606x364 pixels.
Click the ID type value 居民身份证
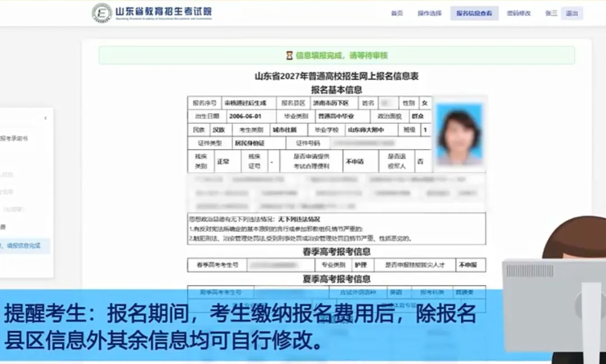point(250,144)
